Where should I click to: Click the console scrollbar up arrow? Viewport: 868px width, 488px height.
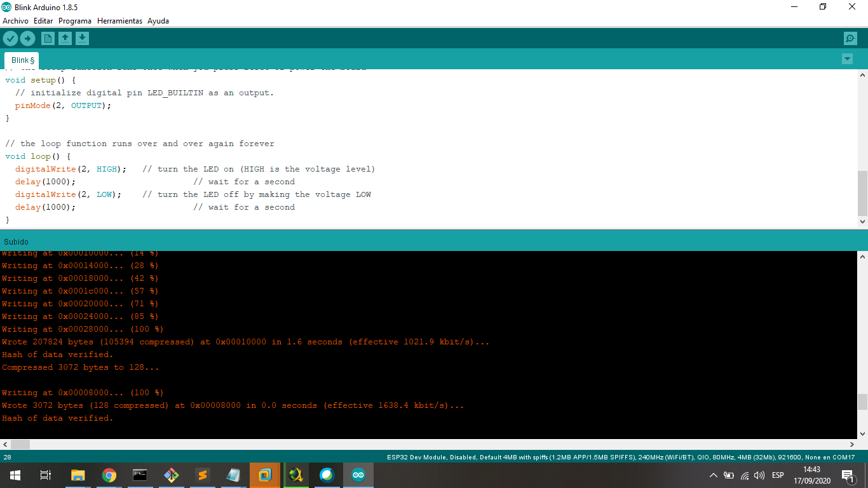862,257
